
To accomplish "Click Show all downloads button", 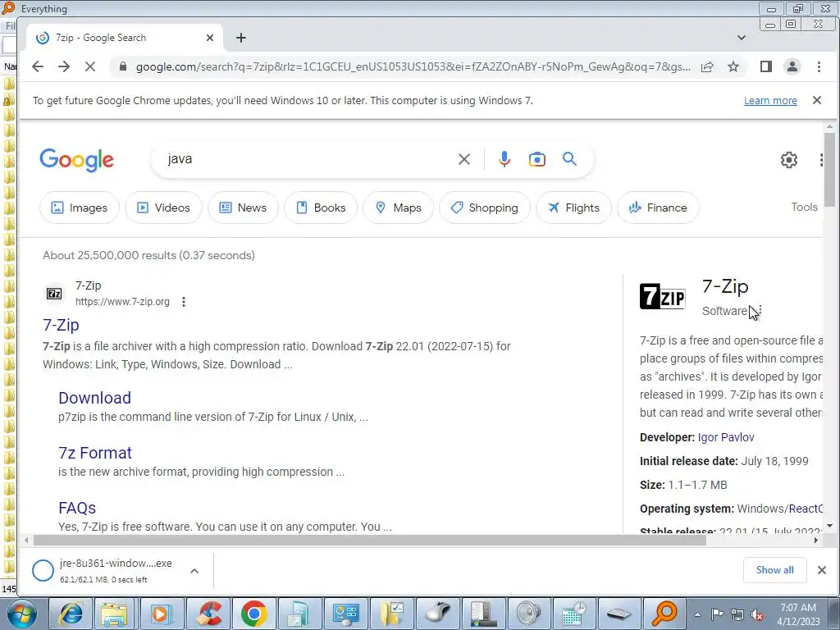I will (774, 570).
